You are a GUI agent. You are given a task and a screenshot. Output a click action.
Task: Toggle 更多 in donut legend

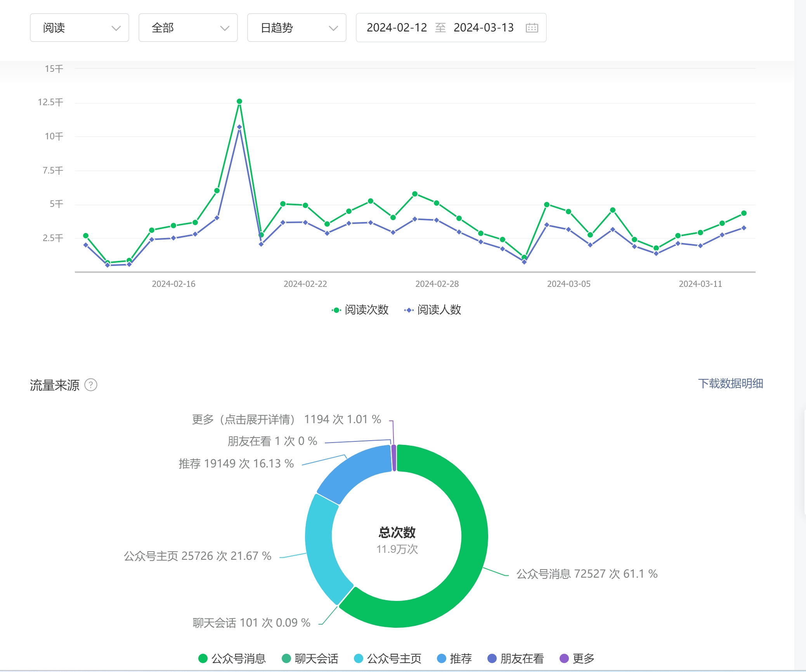point(577,658)
